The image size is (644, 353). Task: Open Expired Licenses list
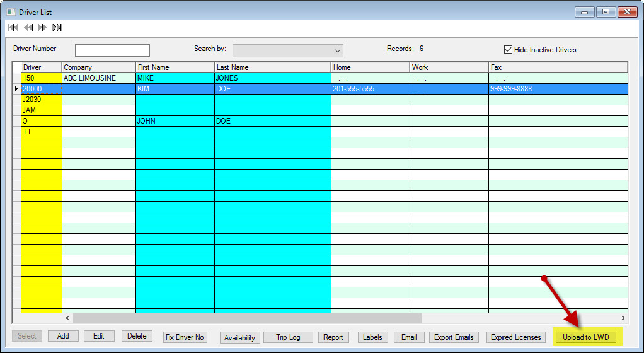(516, 337)
